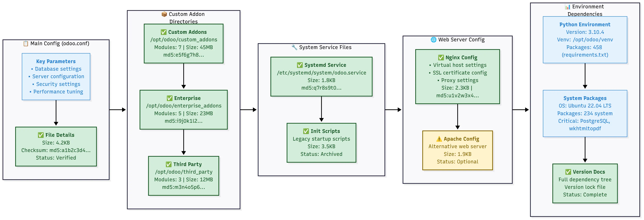The image size is (644, 220).
Task: Click the clipboard icon beside Main Config
Action: (x=26, y=44)
